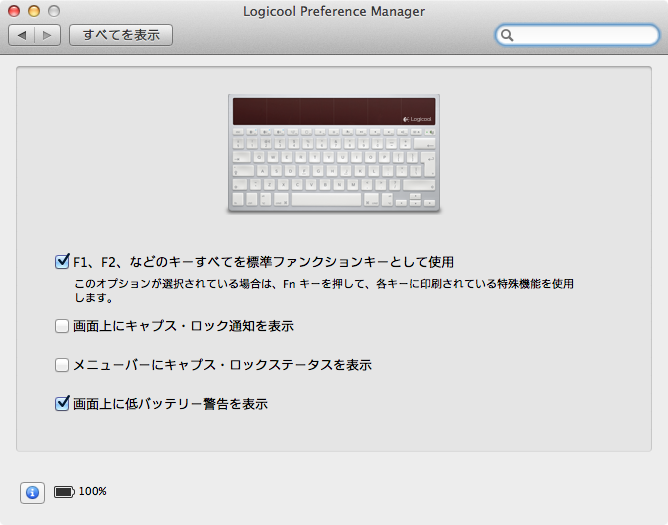The height and width of the screenshot is (525, 668).
Task: Open the blue info button
Action: coord(32,493)
